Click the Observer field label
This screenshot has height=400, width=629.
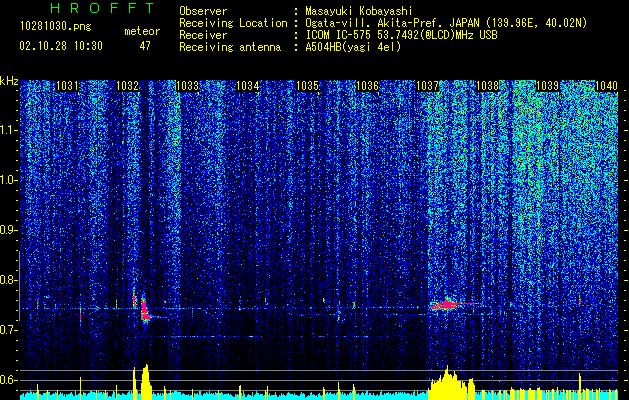(203, 11)
